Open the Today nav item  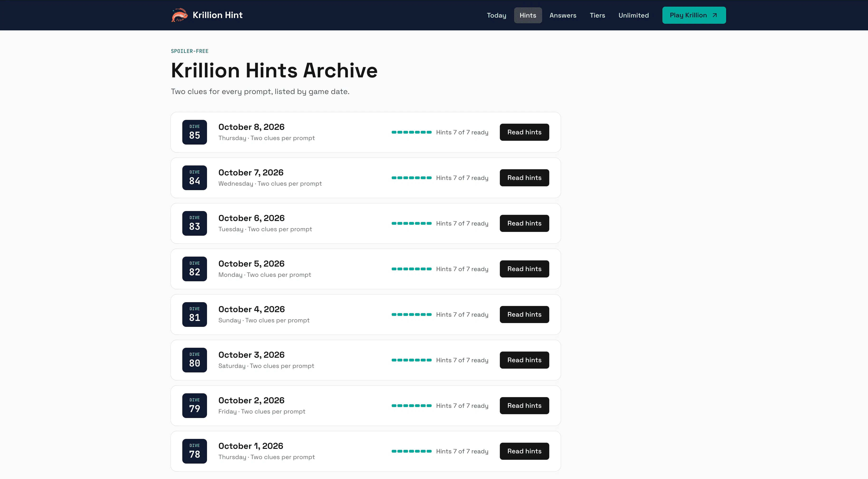[496, 15]
